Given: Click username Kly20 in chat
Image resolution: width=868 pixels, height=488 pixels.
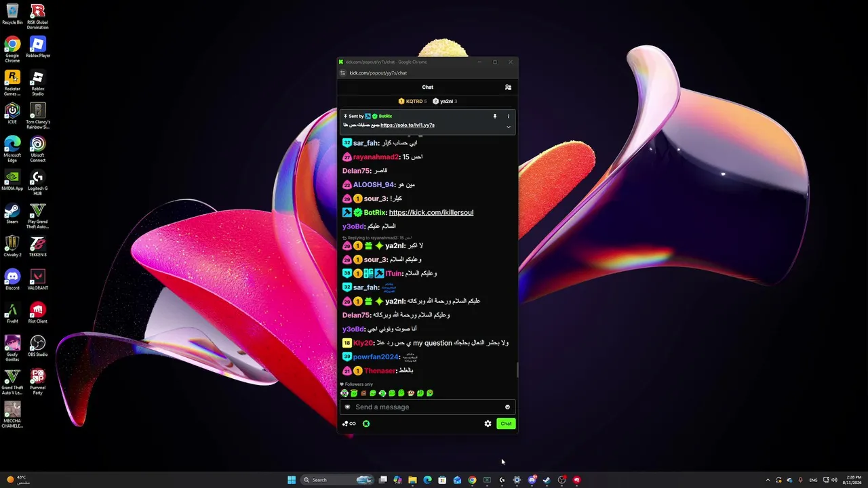Looking at the screenshot, I should coord(363,343).
